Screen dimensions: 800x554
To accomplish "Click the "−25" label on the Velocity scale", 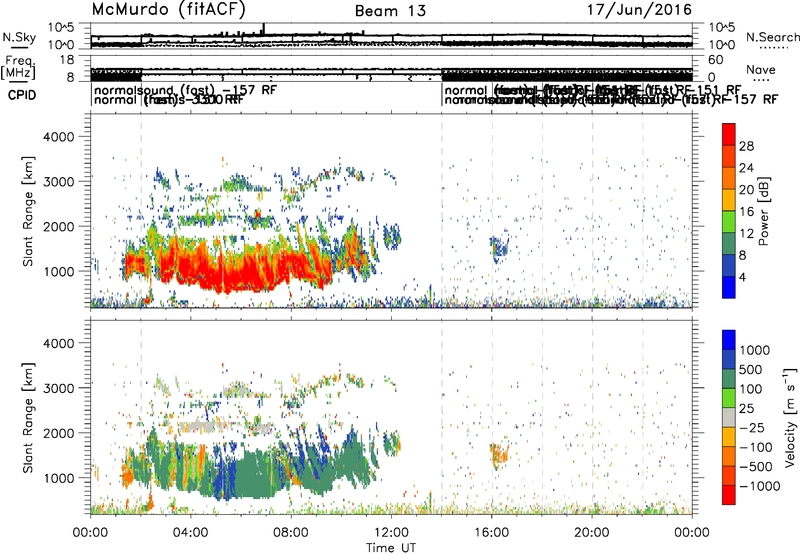I will [x=752, y=428].
